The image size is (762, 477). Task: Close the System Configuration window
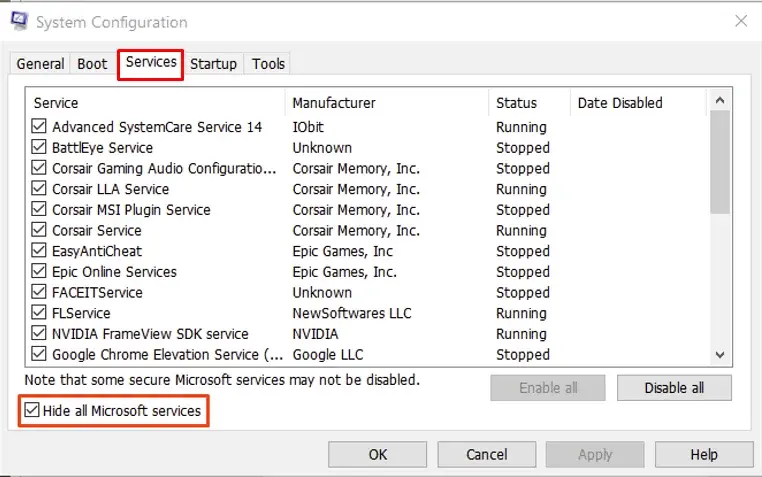click(x=741, y=21)
